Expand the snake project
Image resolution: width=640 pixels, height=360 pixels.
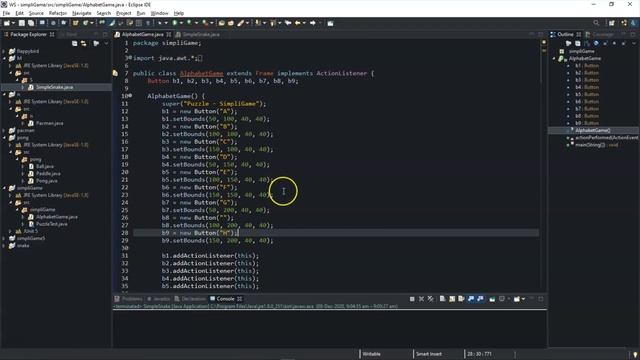tap(4, 246)
